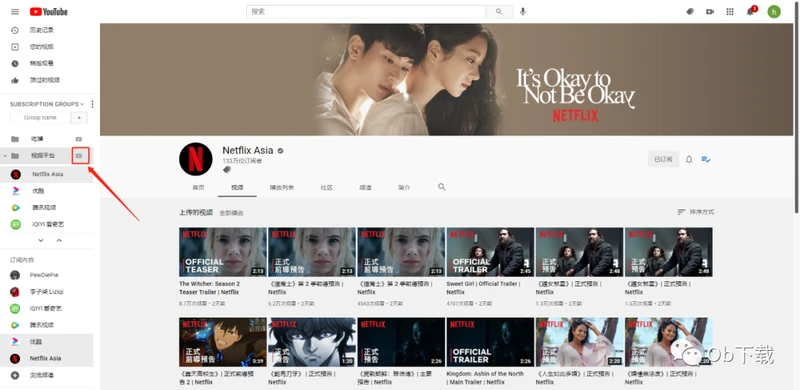
Task: Click the top search box
Action: [366, 12]
